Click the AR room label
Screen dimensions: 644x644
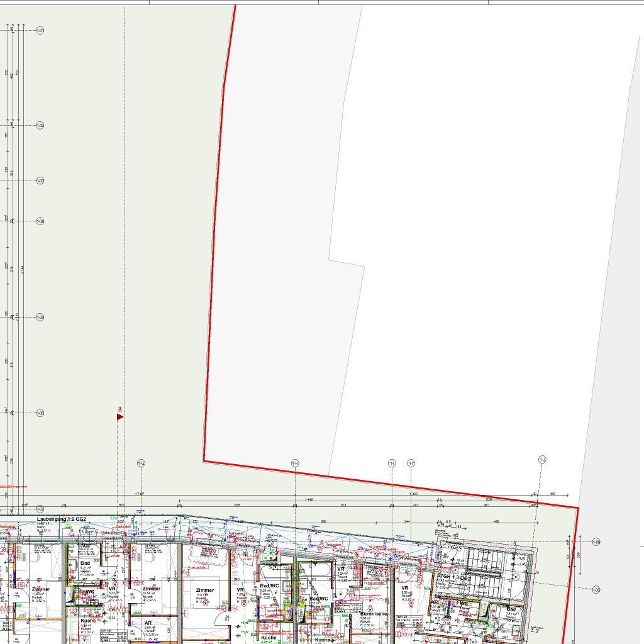[148, 623]
